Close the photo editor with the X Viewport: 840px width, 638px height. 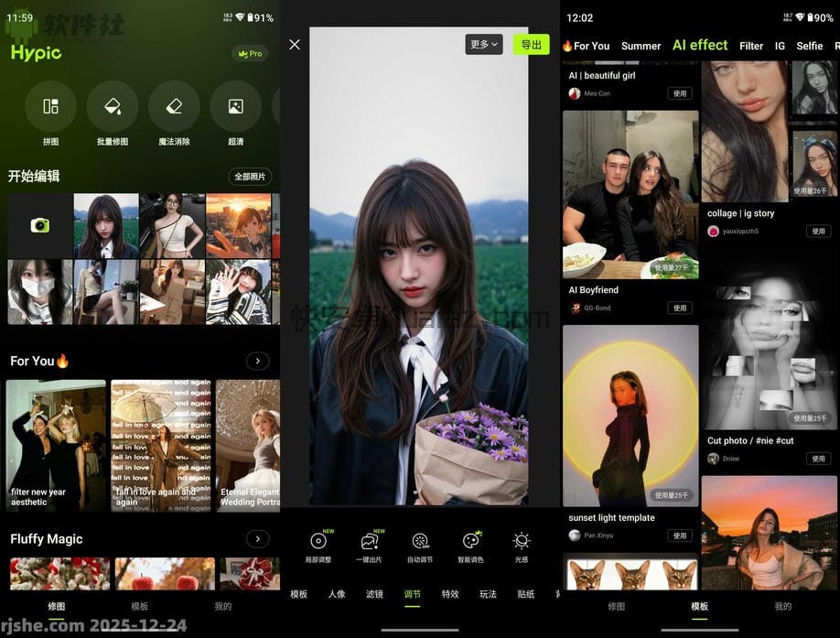click(295, 44)
